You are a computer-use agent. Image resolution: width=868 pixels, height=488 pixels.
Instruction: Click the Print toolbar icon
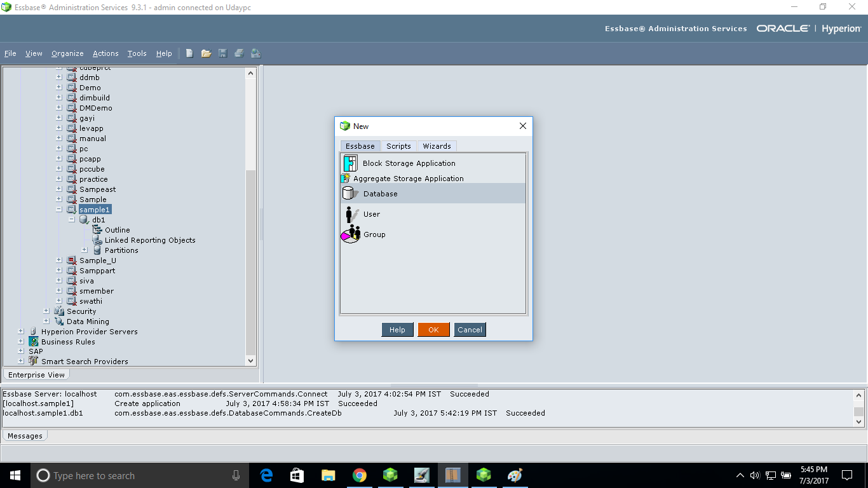tap(239, 53)
